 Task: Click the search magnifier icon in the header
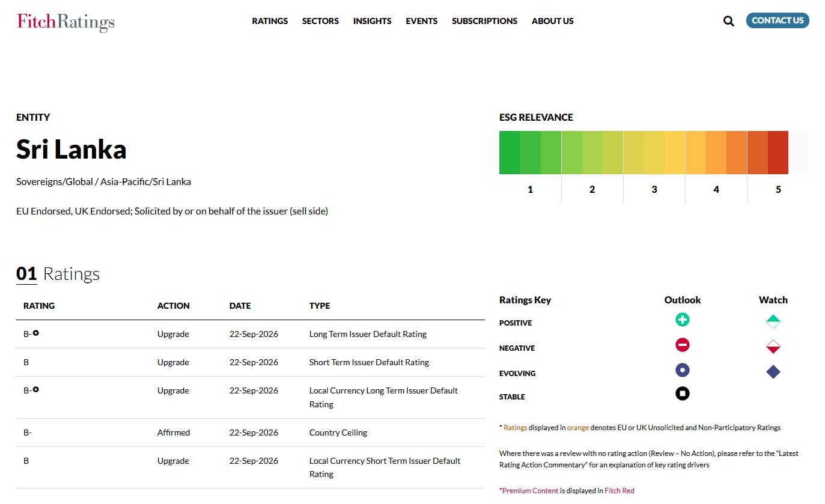728,21
